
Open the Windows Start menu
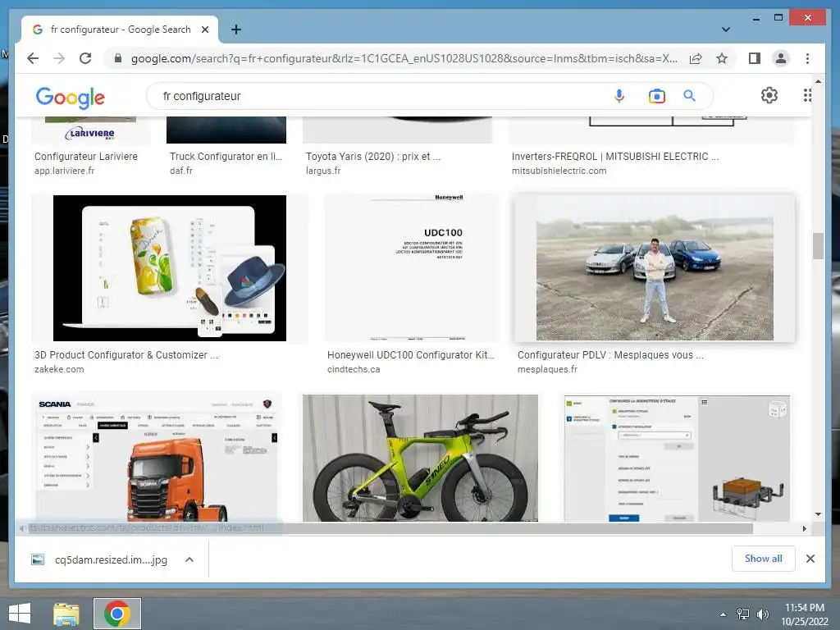[x=20, y=614]
